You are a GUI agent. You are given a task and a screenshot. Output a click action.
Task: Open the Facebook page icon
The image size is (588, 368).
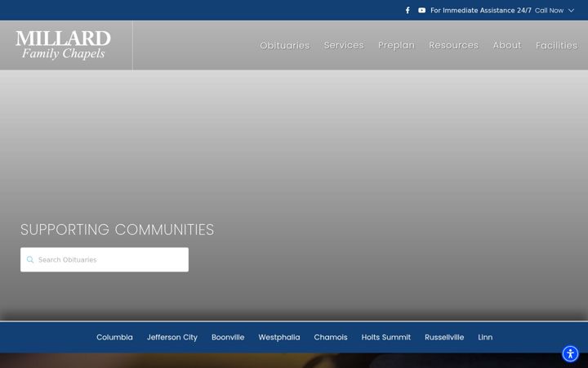tap(408, 10)
